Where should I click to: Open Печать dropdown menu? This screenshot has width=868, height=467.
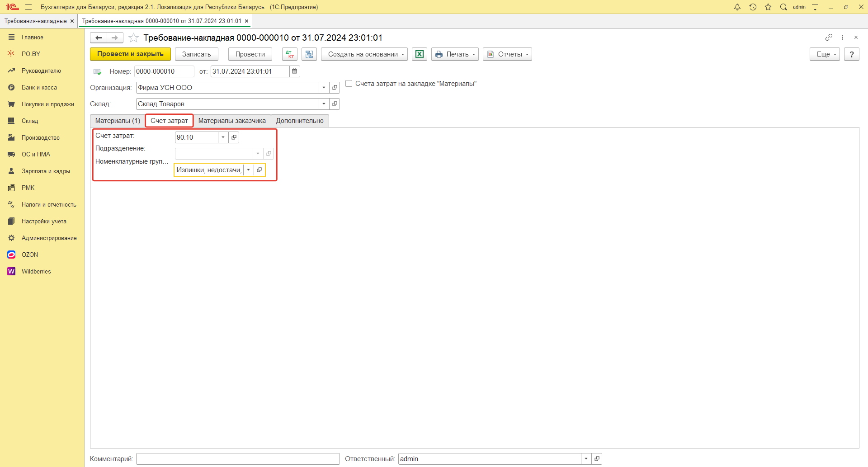(455, 54)
